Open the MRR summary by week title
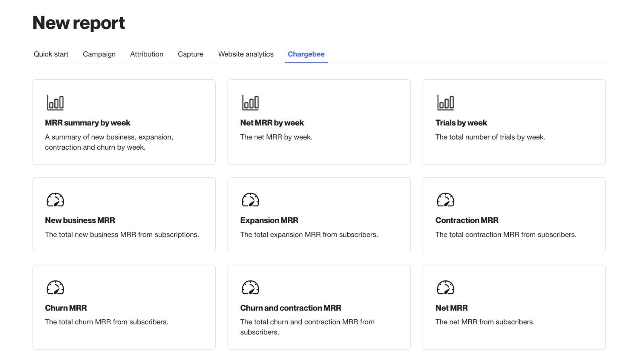The height and width of the screenshot is (362, 644). 88,123
